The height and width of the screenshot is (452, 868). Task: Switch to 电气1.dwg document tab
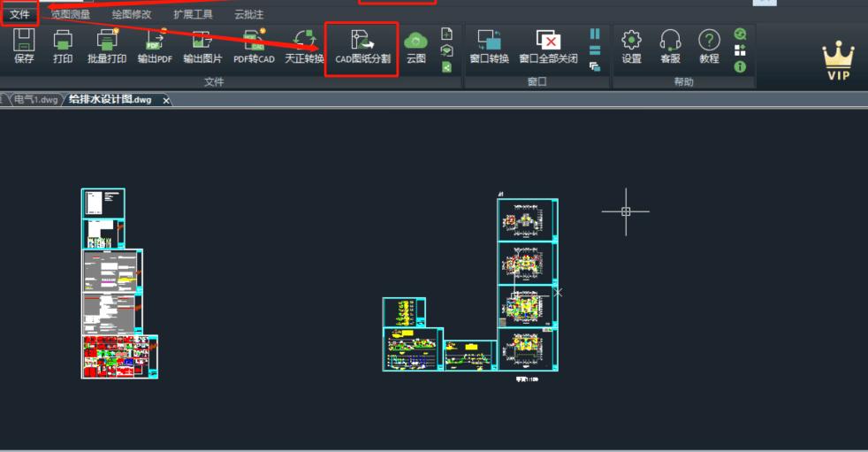(x=34, y=100)
